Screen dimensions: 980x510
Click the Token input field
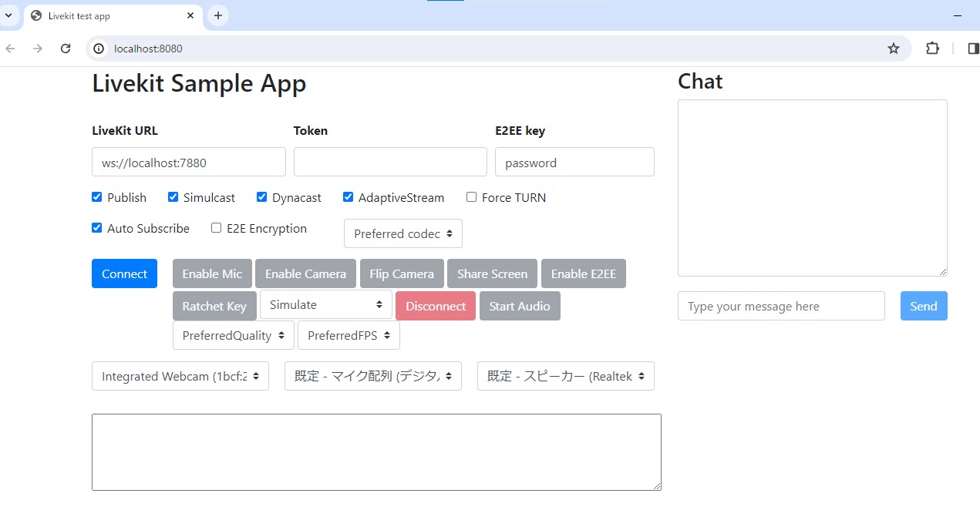[390, 162]
